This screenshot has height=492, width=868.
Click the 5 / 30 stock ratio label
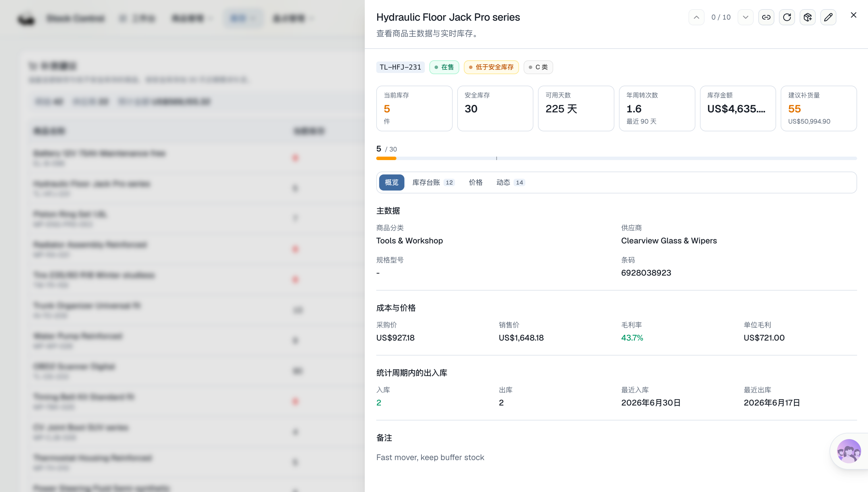386,149
